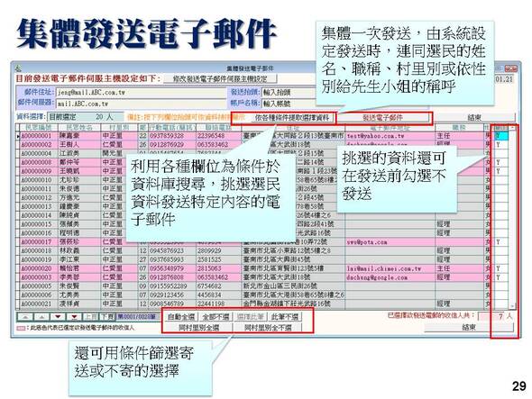Click mobile number 0945876923 in row A00000018

tap(167, 251)
